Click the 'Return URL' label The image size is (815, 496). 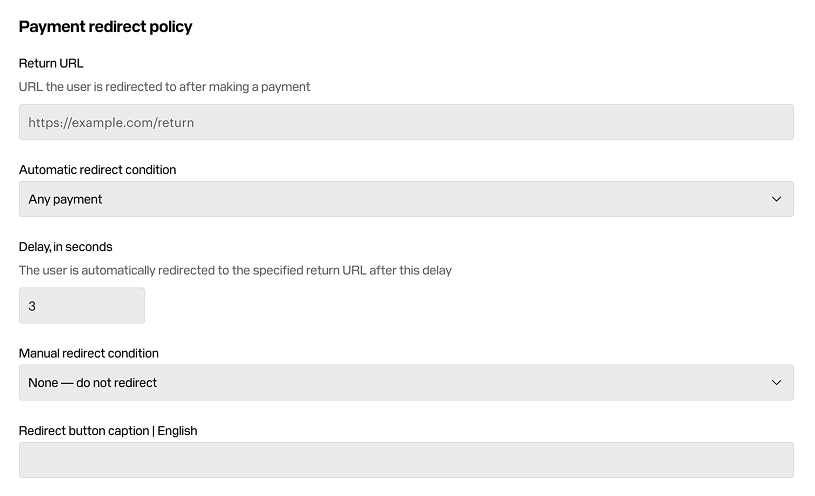coord(51,63)
